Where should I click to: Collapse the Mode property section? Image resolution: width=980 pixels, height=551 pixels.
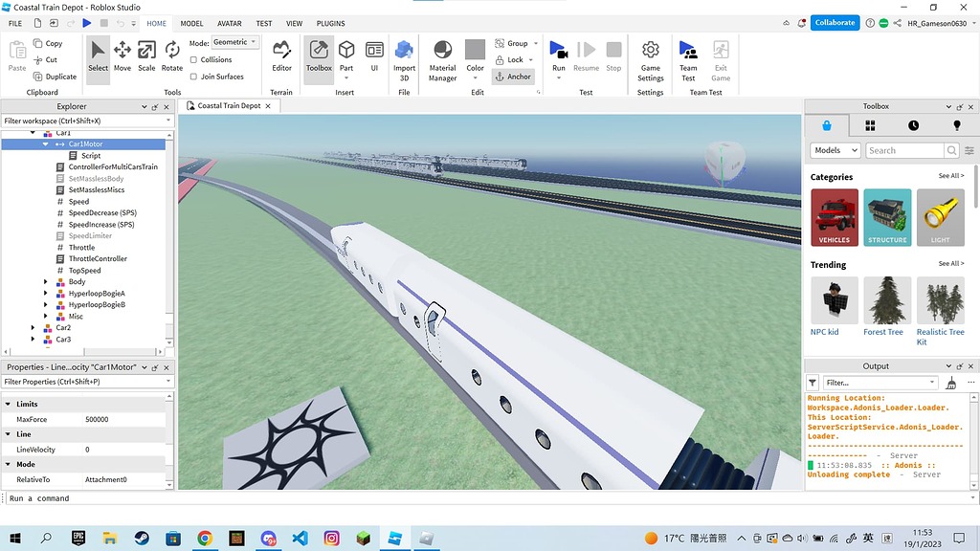pos(8,464)
